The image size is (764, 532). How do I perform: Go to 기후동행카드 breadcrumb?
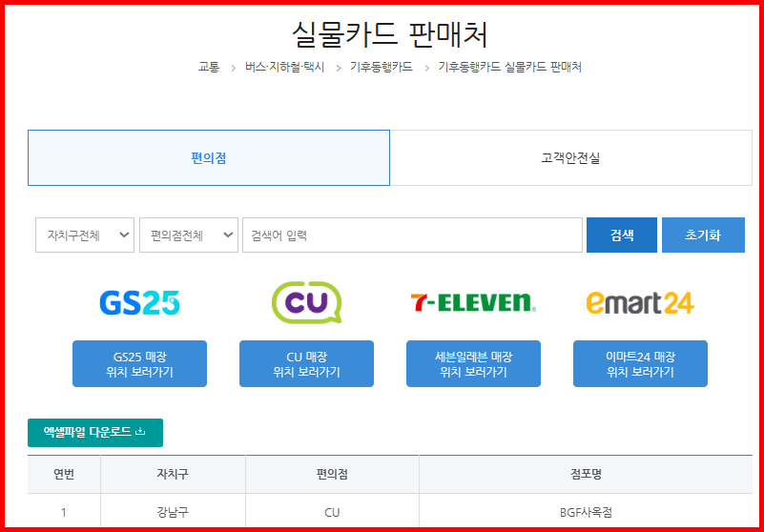pyautogui.click(x=382, y=68)
